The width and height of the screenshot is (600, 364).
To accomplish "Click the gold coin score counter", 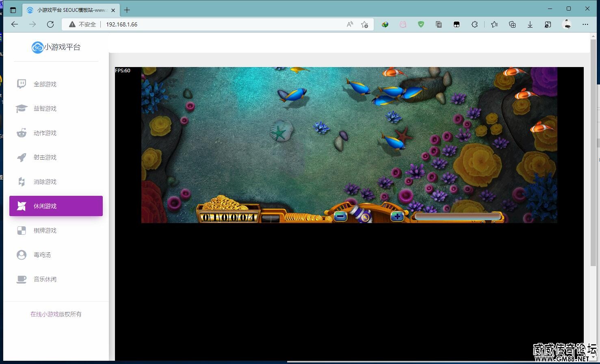I will click(x=229, y=217).
